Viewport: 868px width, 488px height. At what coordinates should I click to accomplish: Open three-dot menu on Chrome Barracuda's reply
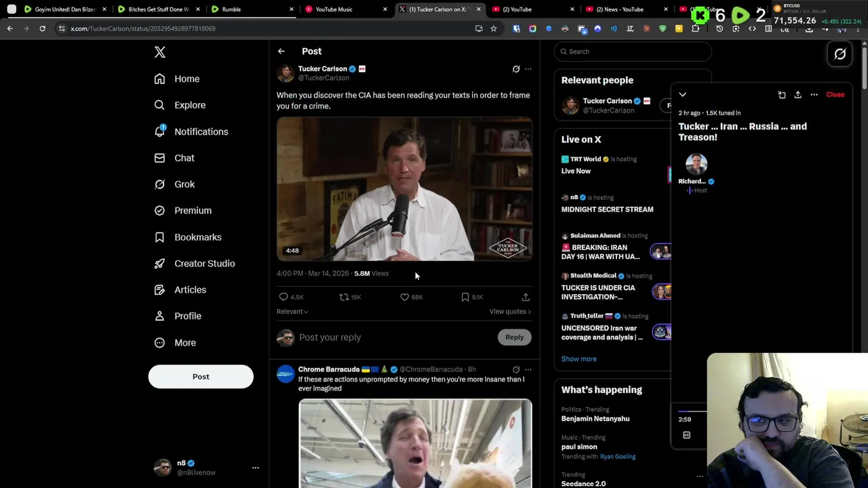tap(528, 370)
